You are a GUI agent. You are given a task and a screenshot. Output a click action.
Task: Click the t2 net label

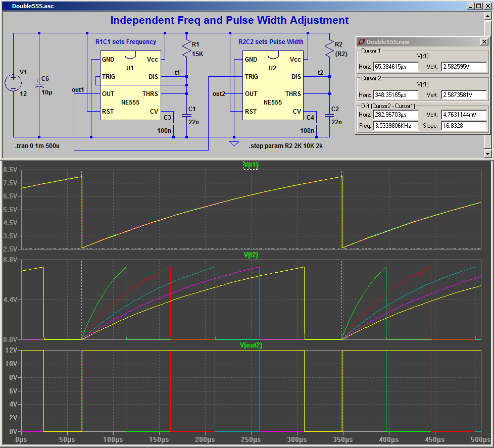320,73
